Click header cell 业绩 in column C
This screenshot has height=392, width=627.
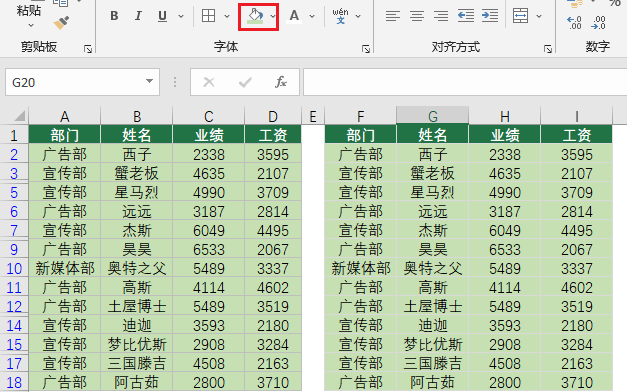[209, 135]
